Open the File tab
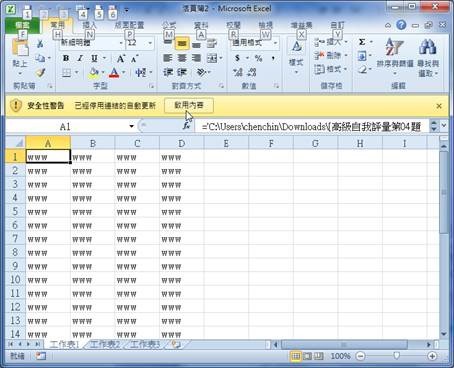This screenshot has height=368, width=454. point(22,25)
